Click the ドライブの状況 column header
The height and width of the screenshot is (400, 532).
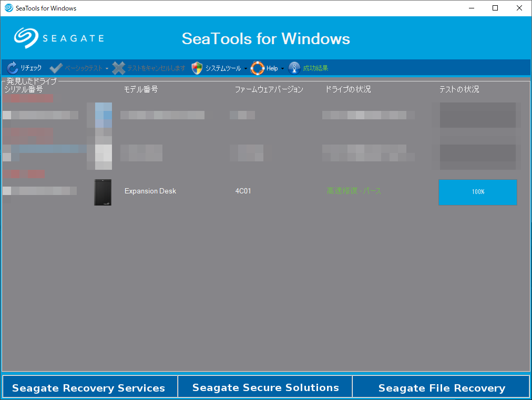348,89
